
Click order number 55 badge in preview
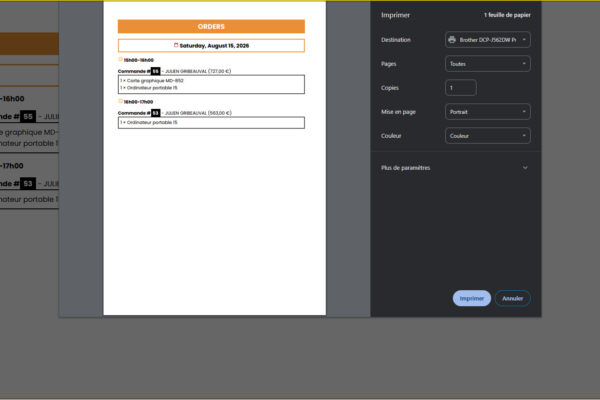click(155, 71)
